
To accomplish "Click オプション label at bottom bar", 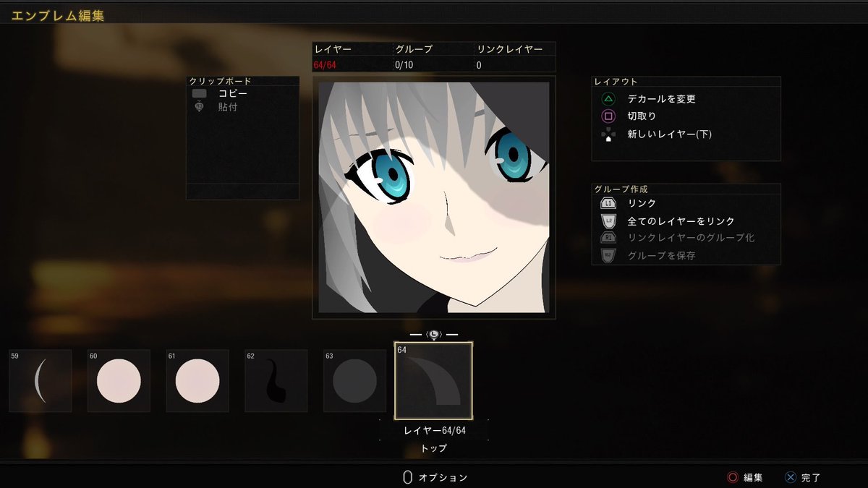I will pos(443,478).
